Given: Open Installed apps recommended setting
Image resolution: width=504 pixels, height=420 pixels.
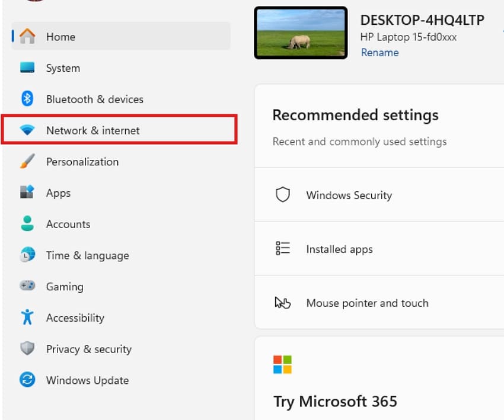Looking at the screenshot, I should tap(379, 249).
